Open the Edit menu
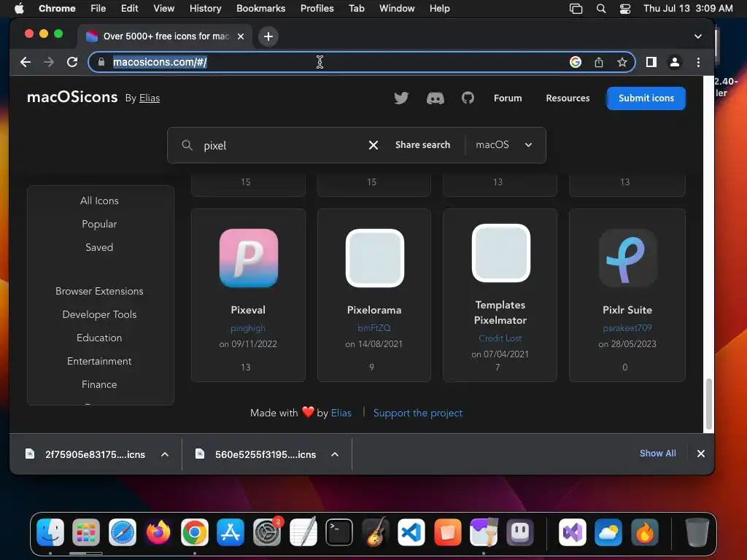 (130, 8)
